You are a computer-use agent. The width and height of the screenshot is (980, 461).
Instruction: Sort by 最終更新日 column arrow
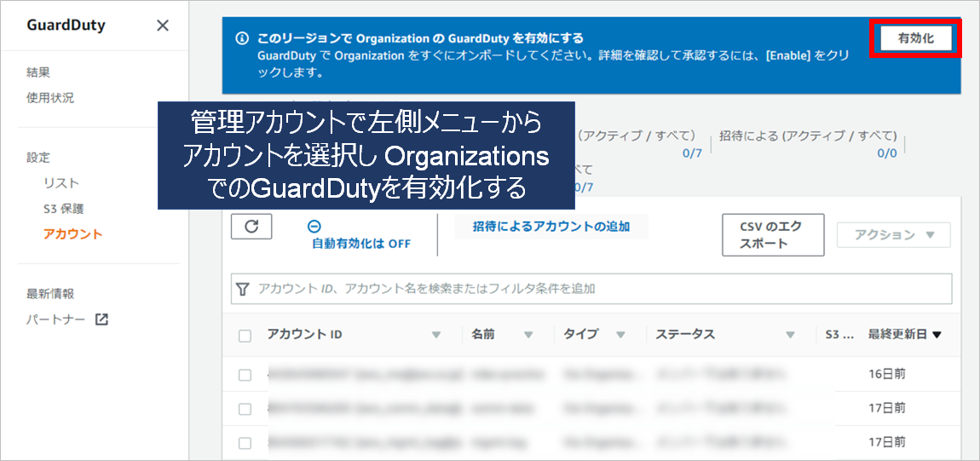click(937, 335)
